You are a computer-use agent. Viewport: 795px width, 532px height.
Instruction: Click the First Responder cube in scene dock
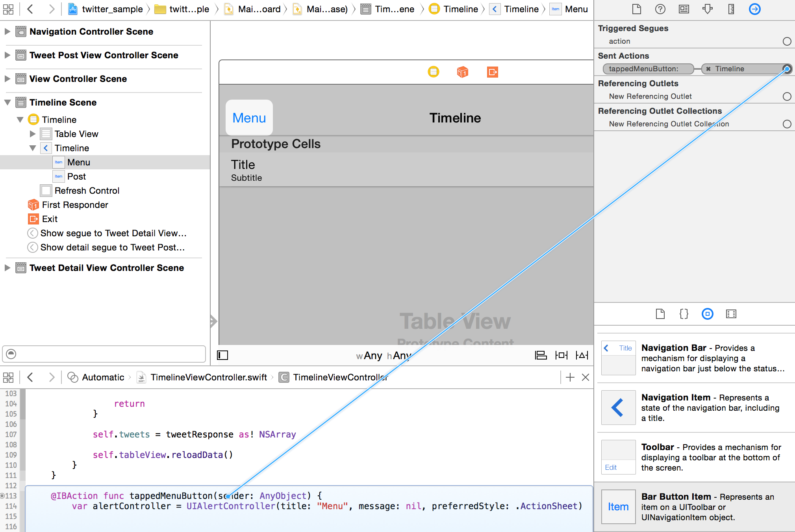pyautogui.click(x=463, y=72)
